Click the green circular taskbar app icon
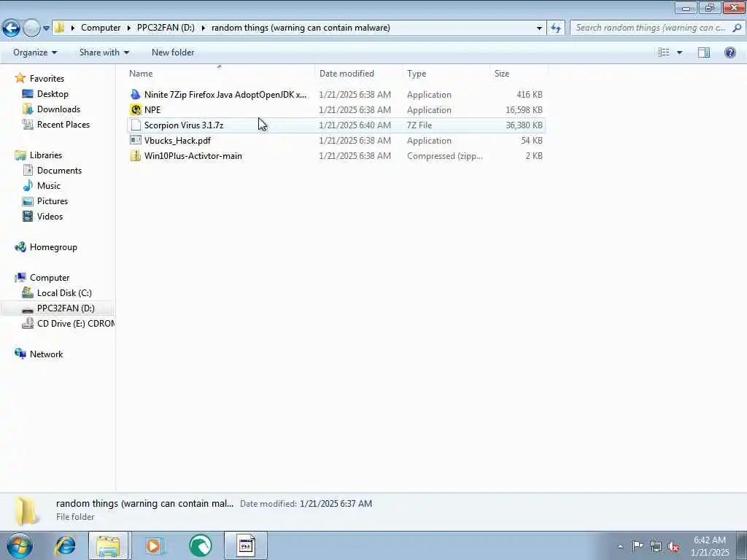Screen dimensions: 747x560 [201, 545]
